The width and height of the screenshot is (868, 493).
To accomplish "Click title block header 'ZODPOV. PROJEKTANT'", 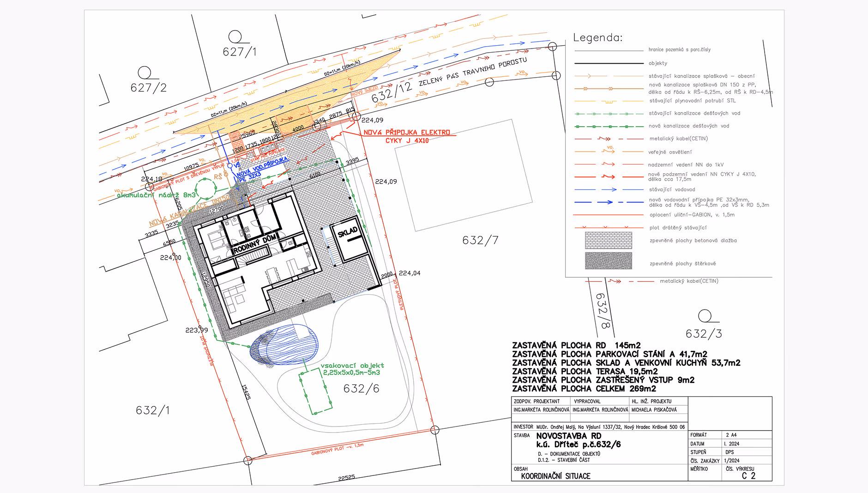I will pyautogui.click(x=536, y=402).
